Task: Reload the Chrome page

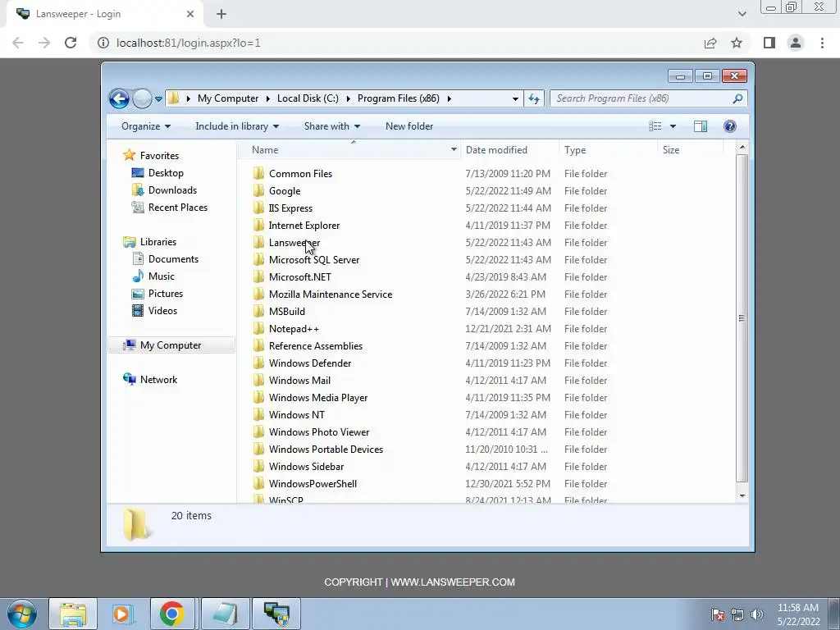Action: pyautogui.click(x=71, y=43)
